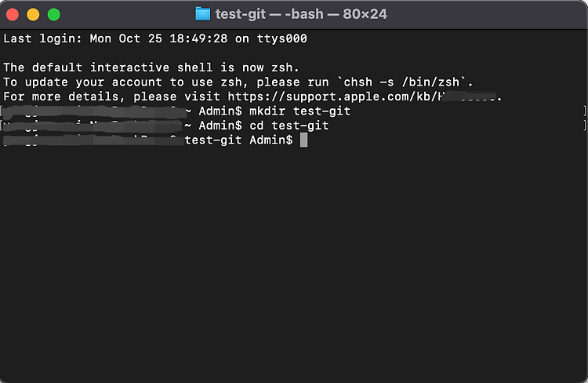Click the block cursor at the current prompt
This screenshot has width=588, height=383.
(x=303, y=140)
